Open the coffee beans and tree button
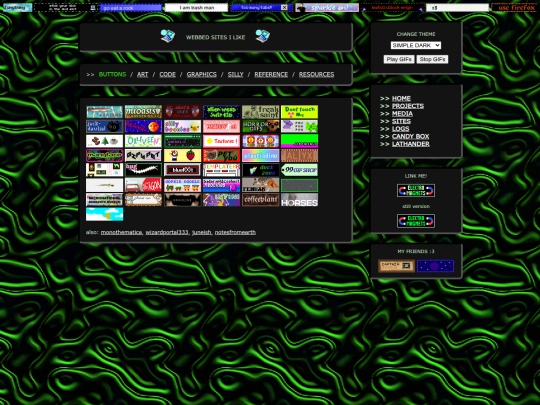Image resolution: width=540 pixels, height=405 pixels. [104, 141]
